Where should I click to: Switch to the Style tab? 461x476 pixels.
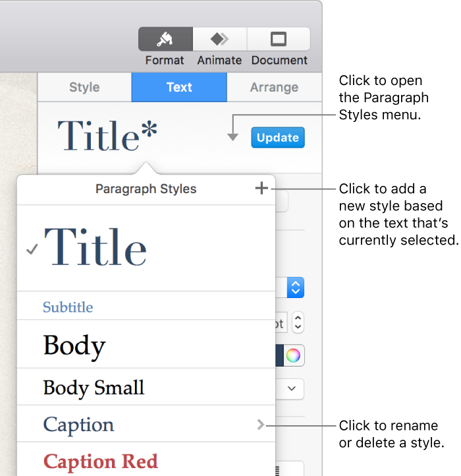pos(84,87)
